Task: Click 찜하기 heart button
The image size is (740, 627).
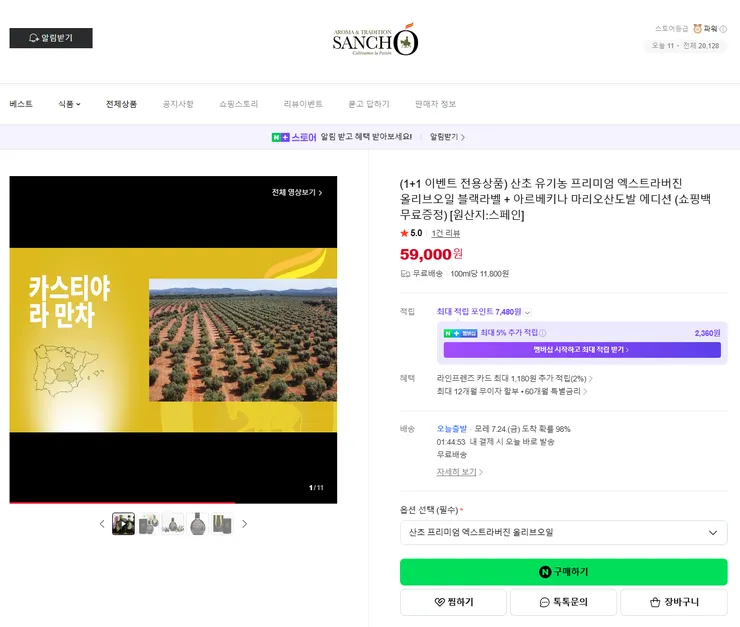Action: click(453, 602)
